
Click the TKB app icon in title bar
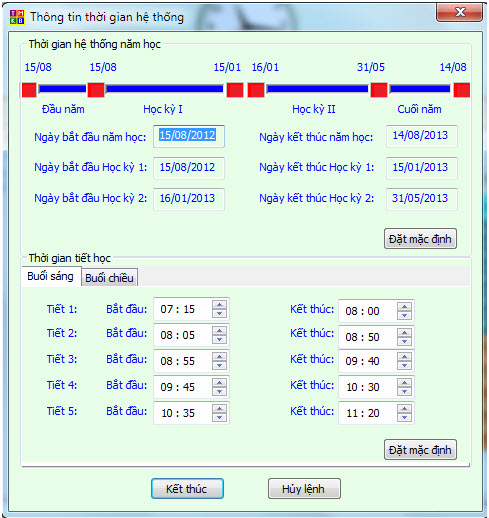coord(17,17)
